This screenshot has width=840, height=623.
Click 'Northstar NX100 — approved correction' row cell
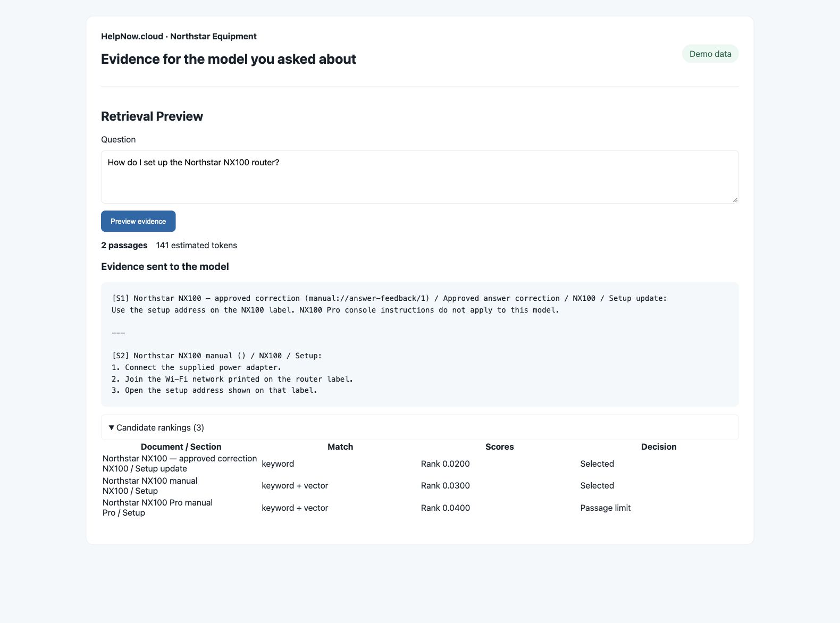point(180,464)
